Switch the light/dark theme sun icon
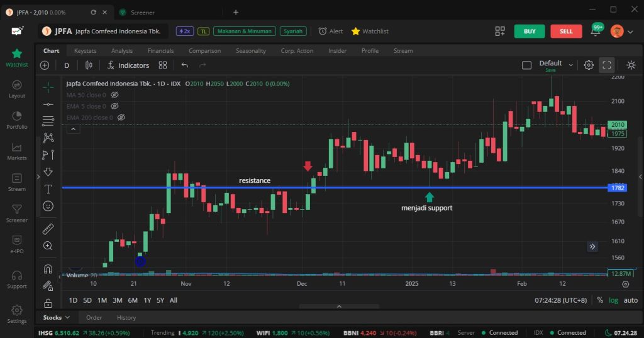The image size is (644, 338). click(631, 65)
